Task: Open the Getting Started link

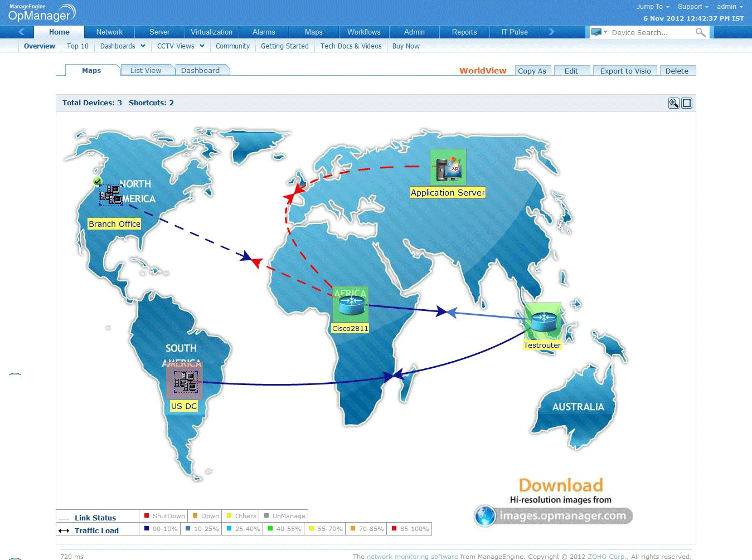Action: (285, 46)
